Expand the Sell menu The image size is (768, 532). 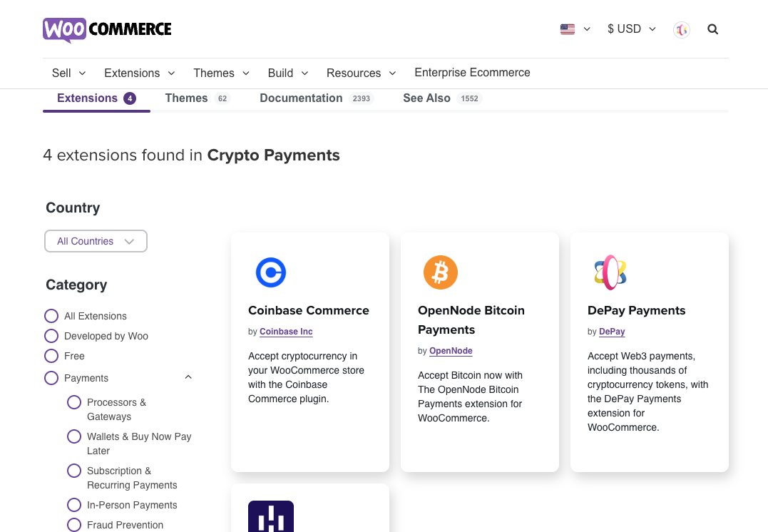(x=69, y=73)
